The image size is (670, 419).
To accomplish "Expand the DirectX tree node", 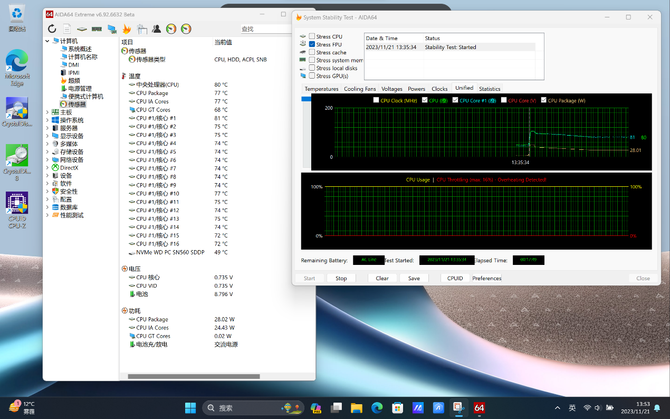I will point(47,167).
